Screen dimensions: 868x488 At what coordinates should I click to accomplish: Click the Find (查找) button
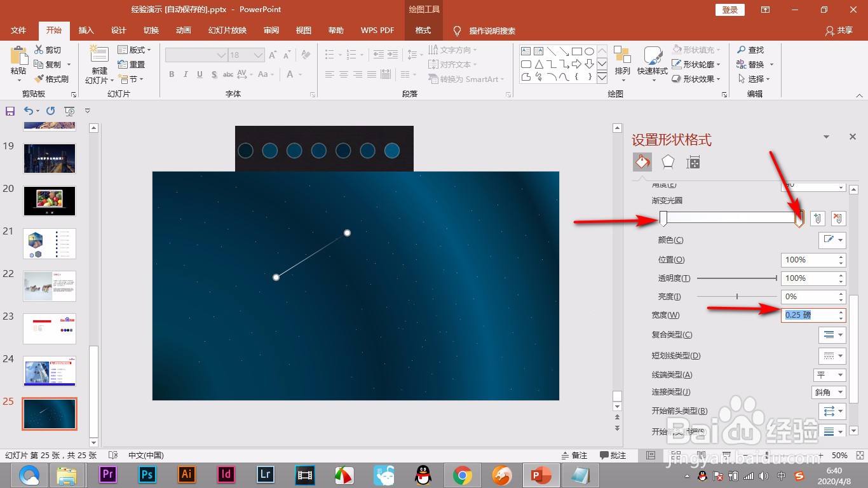click(750, 50)
